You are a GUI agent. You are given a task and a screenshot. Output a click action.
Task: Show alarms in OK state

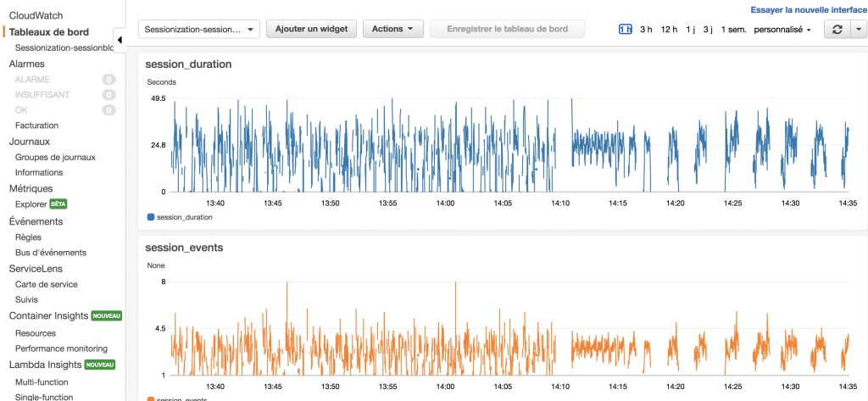click(x=21, y=110)
